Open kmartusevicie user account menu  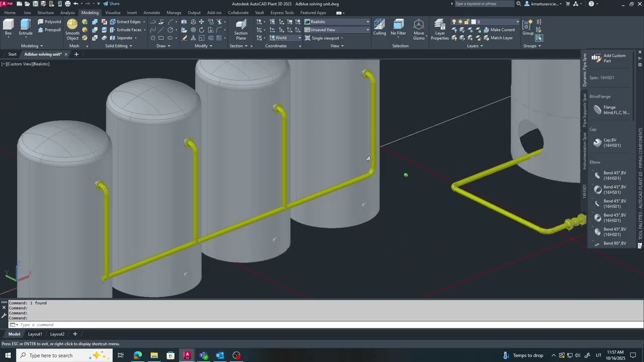(x=542, y=4)
